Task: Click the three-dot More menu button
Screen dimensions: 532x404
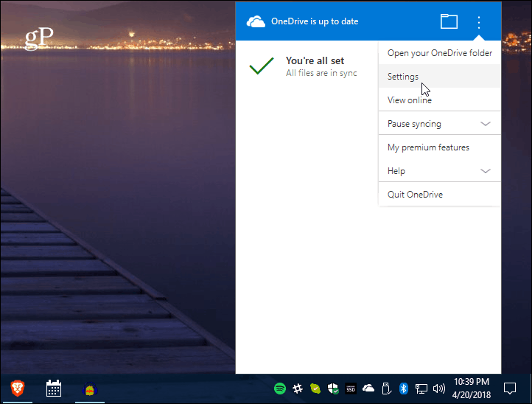Action: 479,22
